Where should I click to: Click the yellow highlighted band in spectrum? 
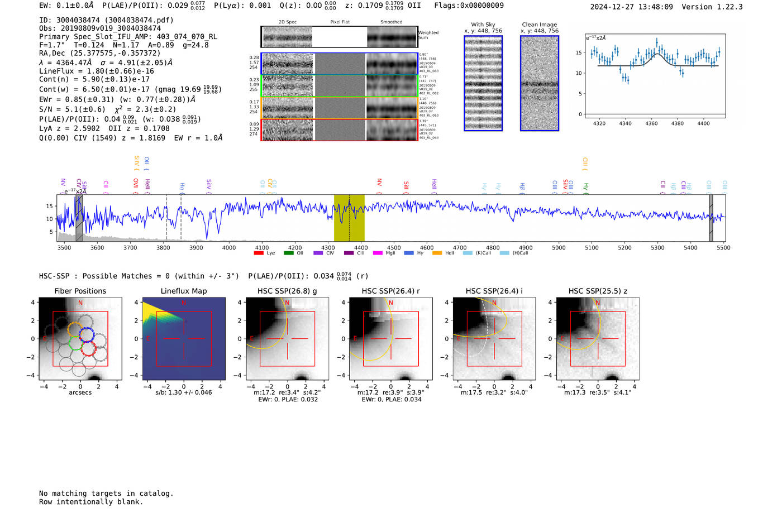349,218
